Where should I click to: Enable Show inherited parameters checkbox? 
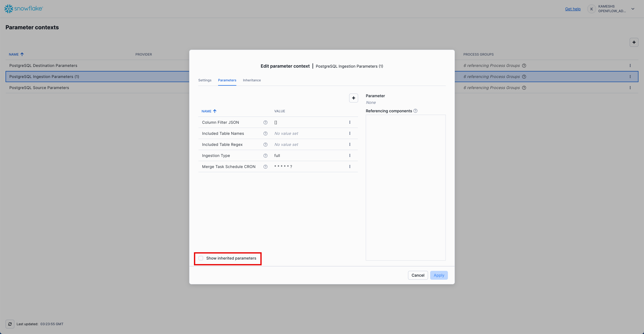point(201,258)
